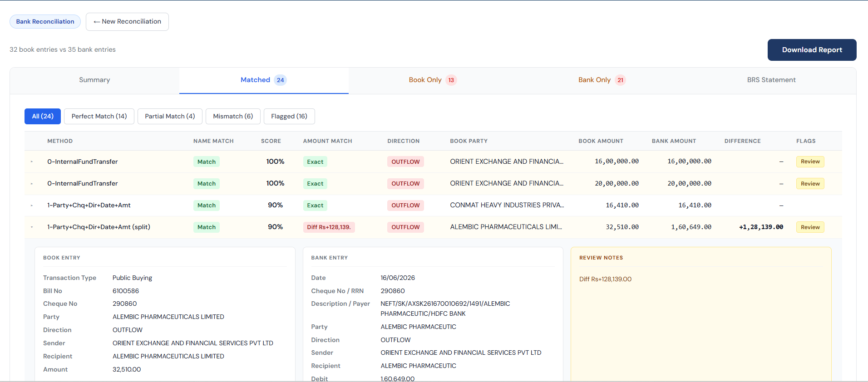Expand the 20,00,000.00 InternalFundTransfer row
The height and width of the screenshot is (382, 868).
(x=32, y=184)
